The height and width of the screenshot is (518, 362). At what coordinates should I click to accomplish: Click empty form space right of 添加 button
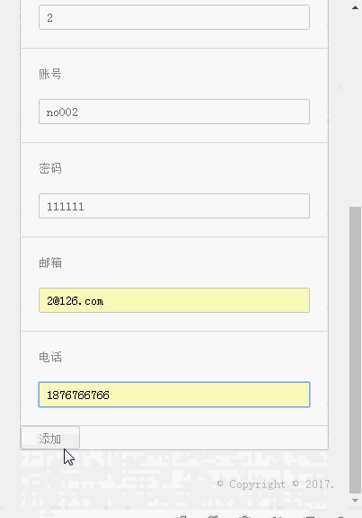(x=203, y=437)
